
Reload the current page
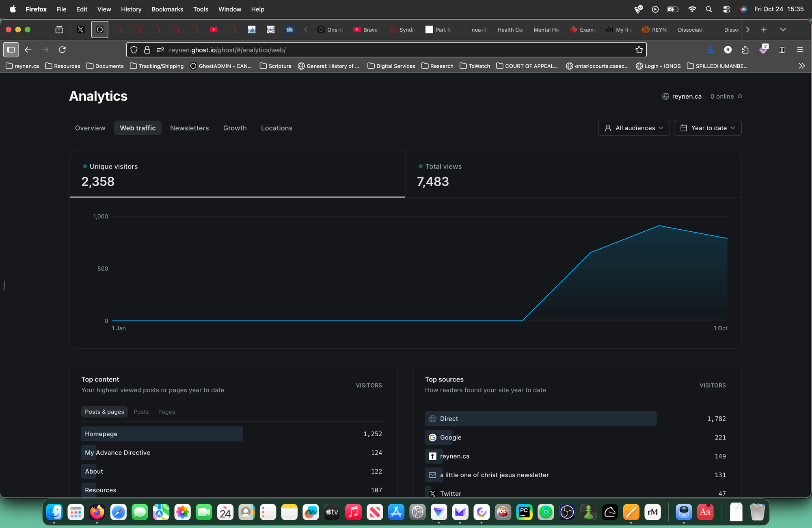(x=62, y=50)
